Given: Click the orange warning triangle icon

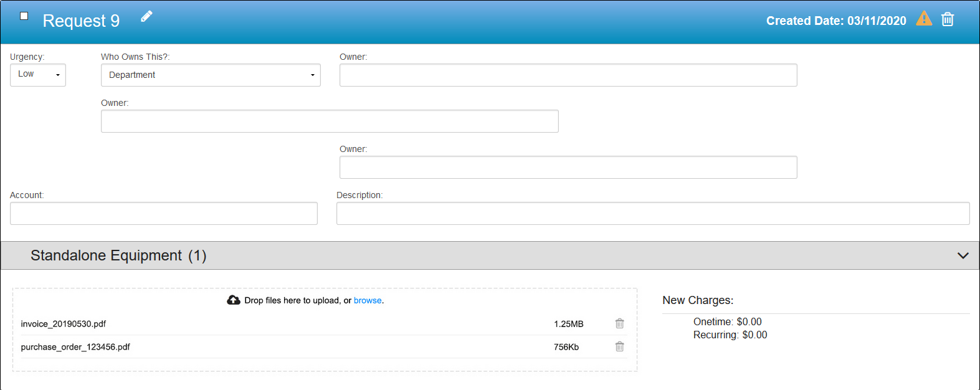Looking at the screenshot, I should [924, 19].
